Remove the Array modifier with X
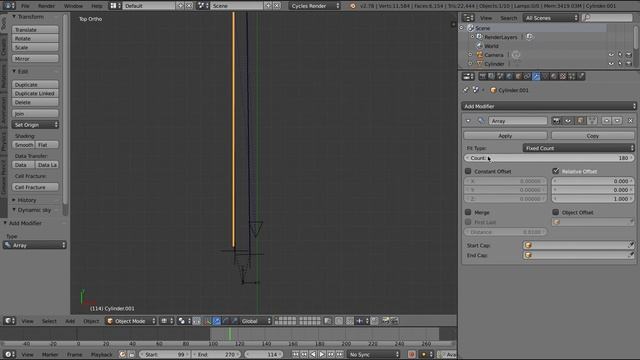Image resolution: width=640 pixels, height=360 pixels. click(631, 121)
